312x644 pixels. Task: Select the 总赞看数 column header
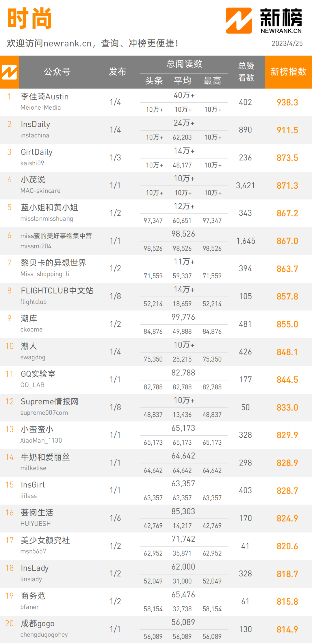(246, 72)
